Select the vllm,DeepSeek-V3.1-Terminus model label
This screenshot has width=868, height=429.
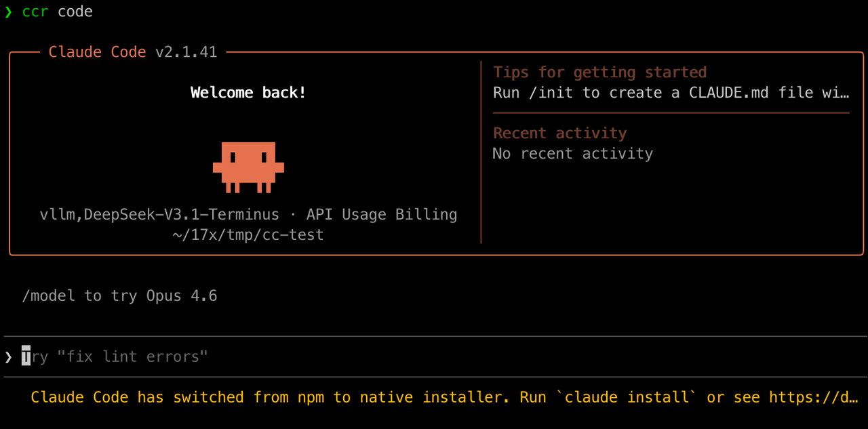(159, 214)
